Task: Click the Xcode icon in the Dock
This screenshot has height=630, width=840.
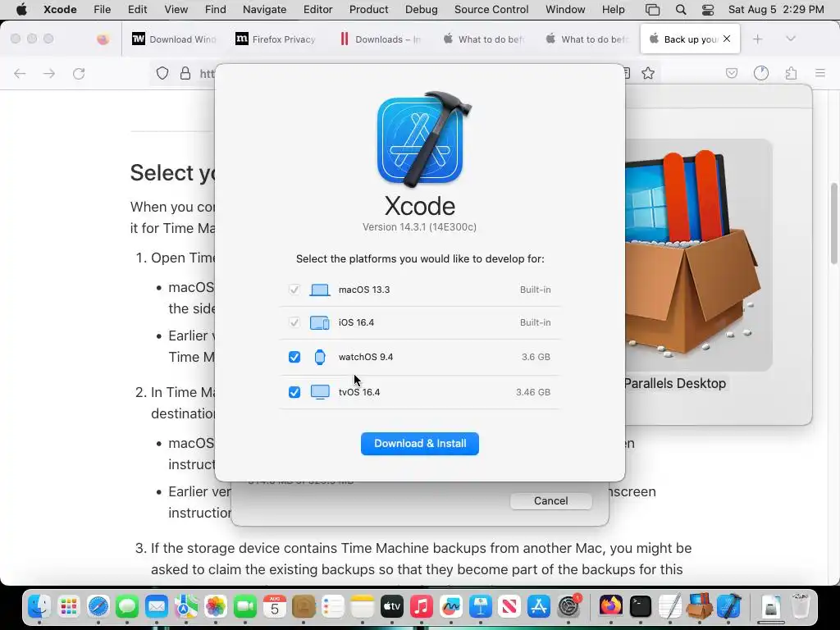Action: pyautogui.click(x=728, y=606)
